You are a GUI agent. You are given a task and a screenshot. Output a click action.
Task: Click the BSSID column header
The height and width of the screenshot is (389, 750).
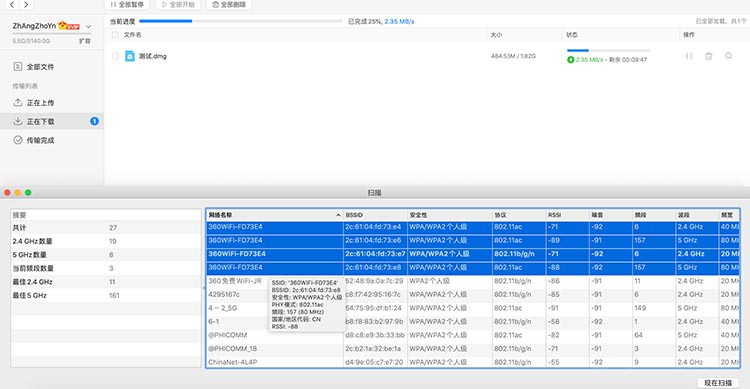tap(375, 215)
